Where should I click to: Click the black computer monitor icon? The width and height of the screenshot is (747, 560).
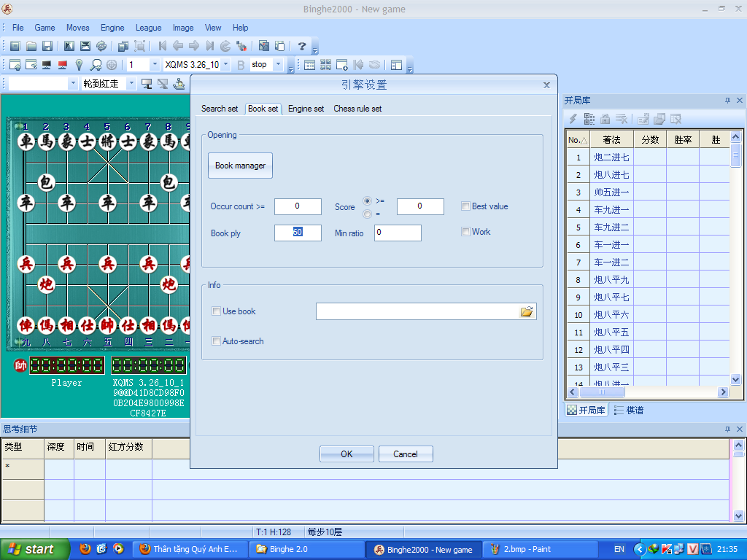pos(46,65)
